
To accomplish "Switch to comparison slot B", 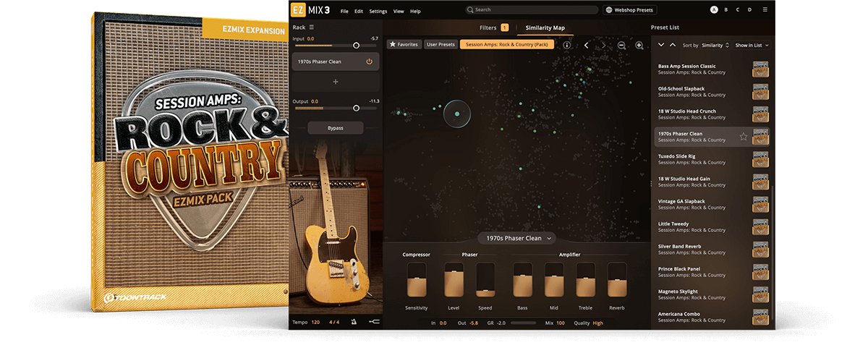I will (726, 10).
